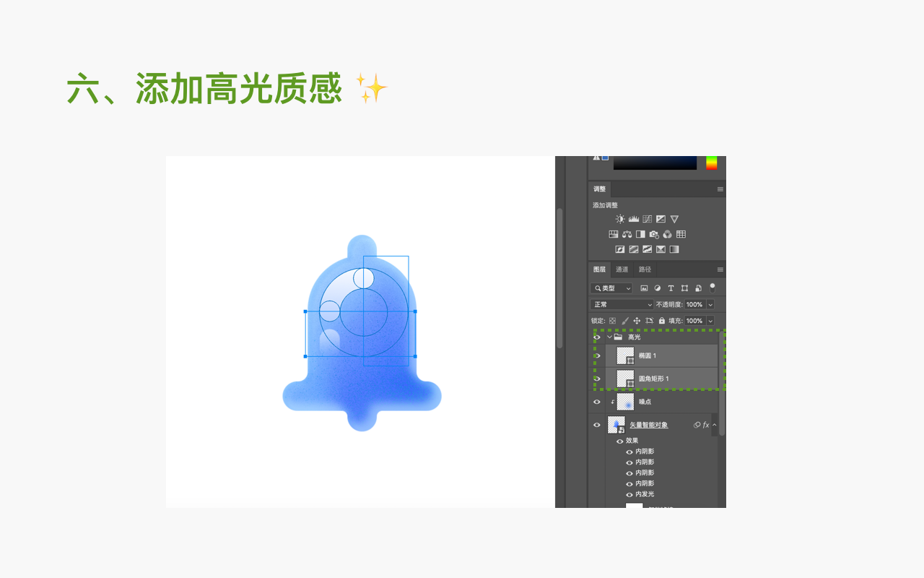The width and height of the screenshot is (924, 578).
Task: Add an Invert adjustment layer
Action: 620,249
